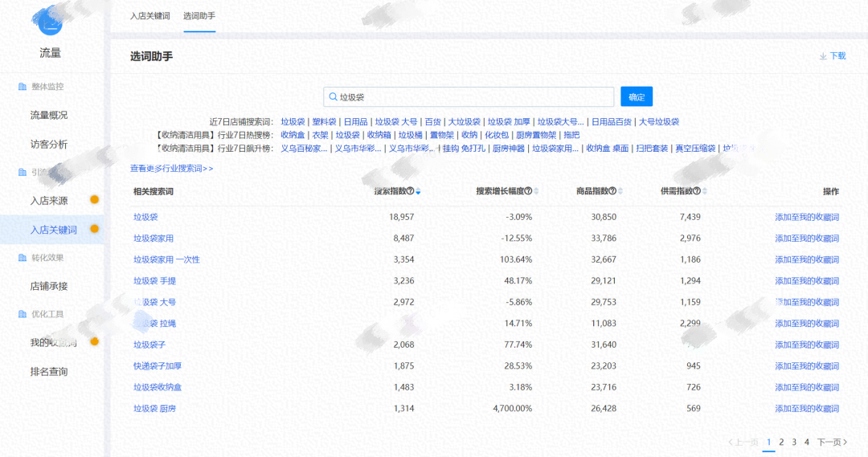Click the 垃圾袋 search input field
This screenshot has width=868, height=457.
(x=474, y=97)
